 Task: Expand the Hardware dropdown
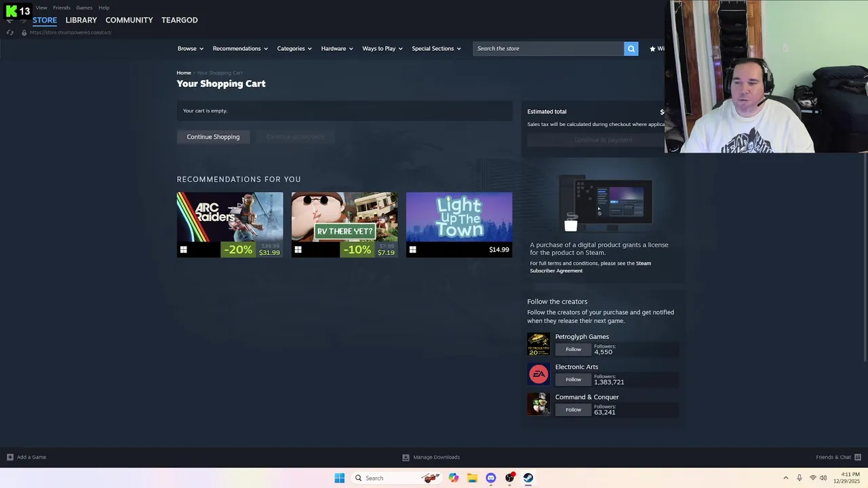tap(337, 49)
